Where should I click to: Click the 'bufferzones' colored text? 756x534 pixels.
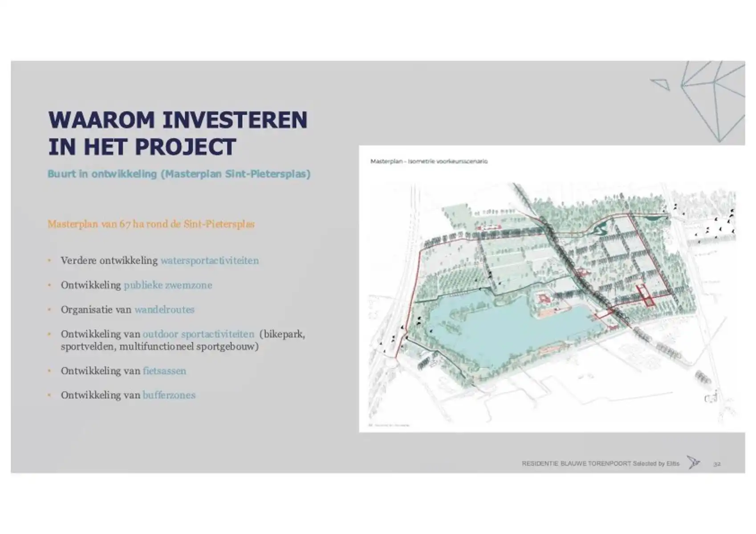[169, 394]
